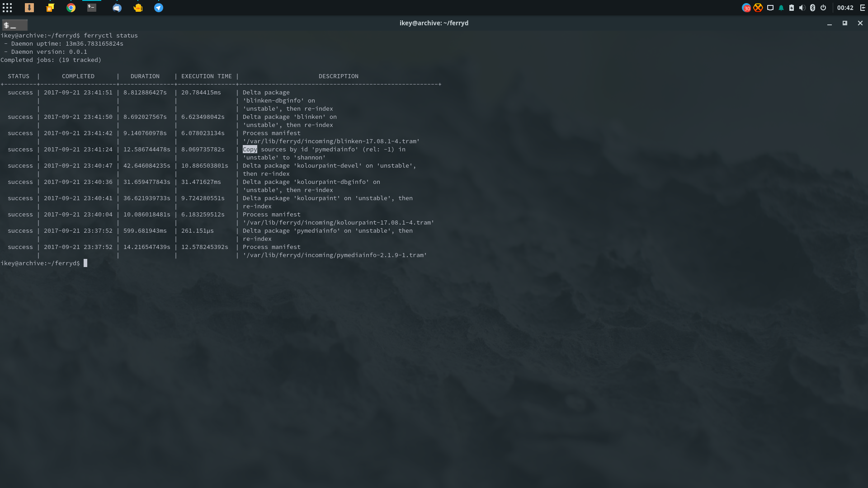Click execution time '31.471627ms'
This screenshot has height=488, width=868.
click(x=201, y=182)
